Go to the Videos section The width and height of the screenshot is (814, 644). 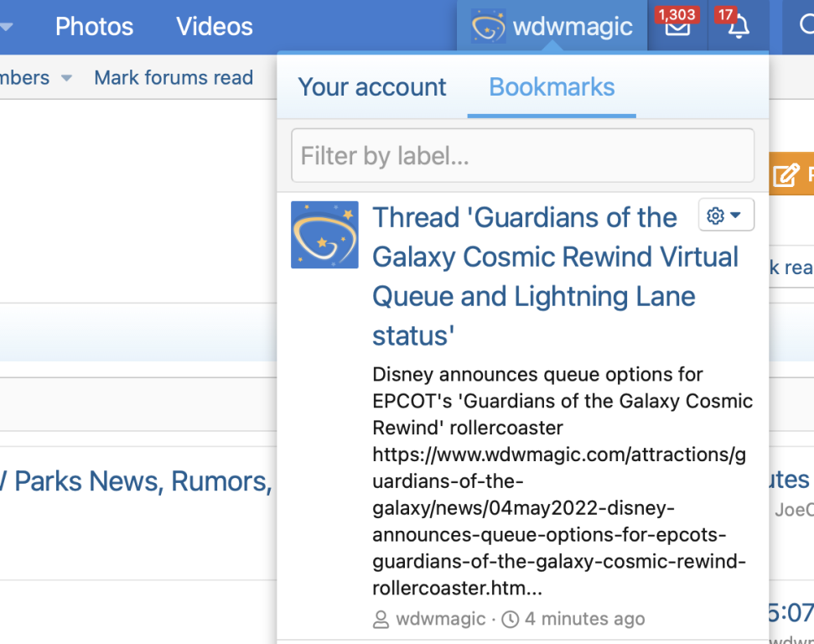tap(214, 27)
